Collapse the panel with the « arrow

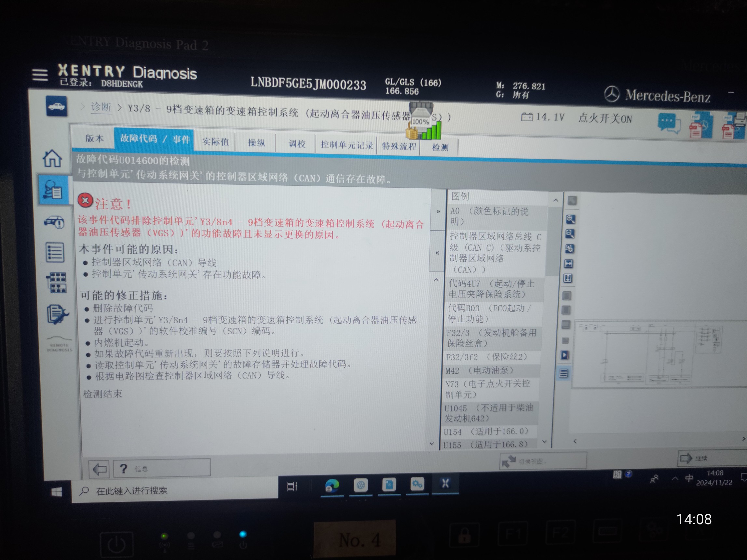(x=437, y=252)
